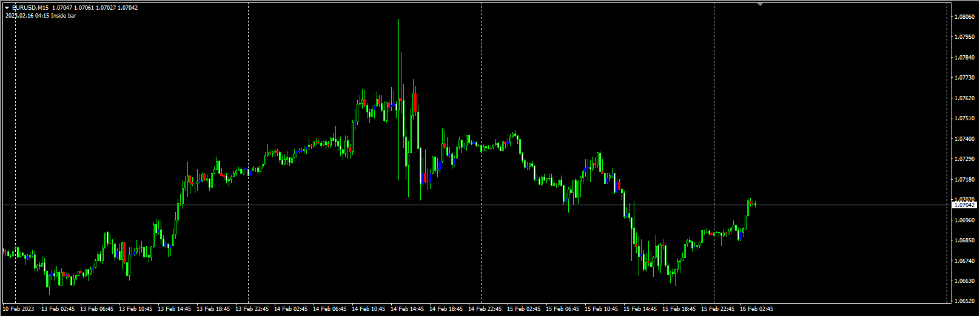
Task: Click price level 1.07620 on the scale
Action: [x=964, y=98]
